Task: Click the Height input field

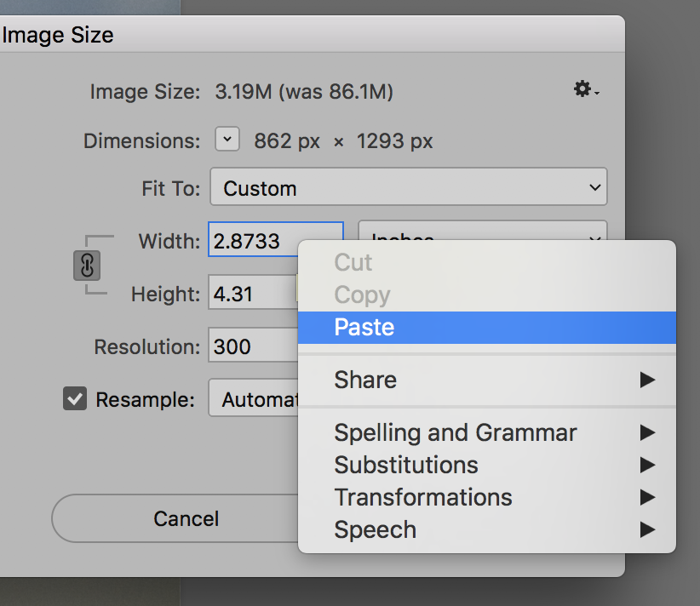Action: 252,294
